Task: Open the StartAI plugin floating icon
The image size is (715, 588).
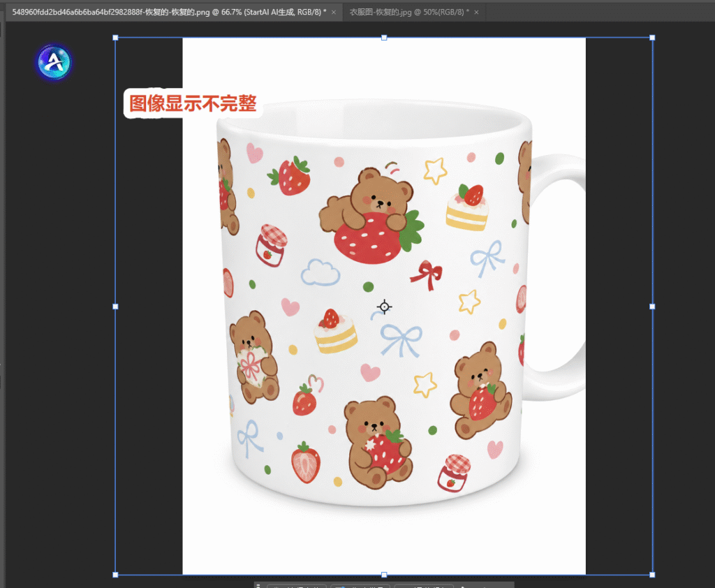Action: 54,62
